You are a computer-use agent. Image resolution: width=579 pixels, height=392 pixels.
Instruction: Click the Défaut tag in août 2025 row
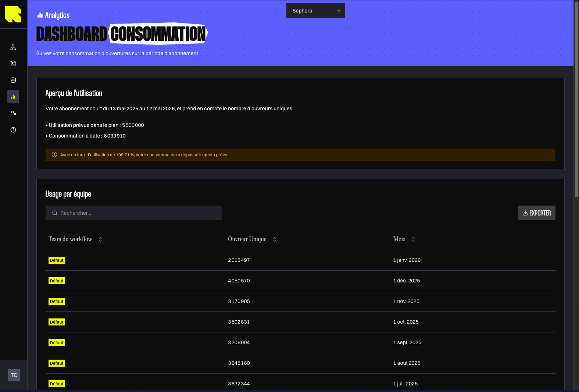pyautogui.click(x=57, y=363)
